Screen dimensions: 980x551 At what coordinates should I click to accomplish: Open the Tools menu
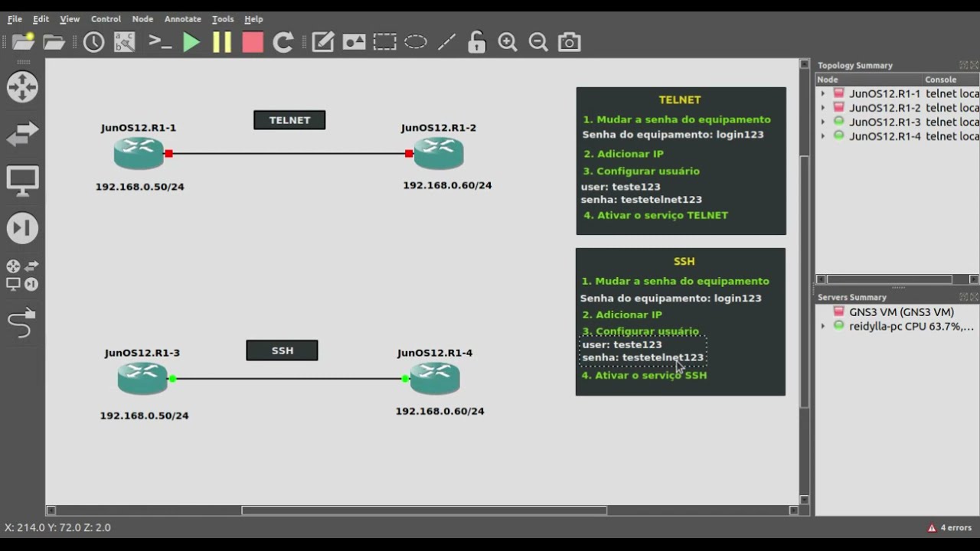[223, 19]
